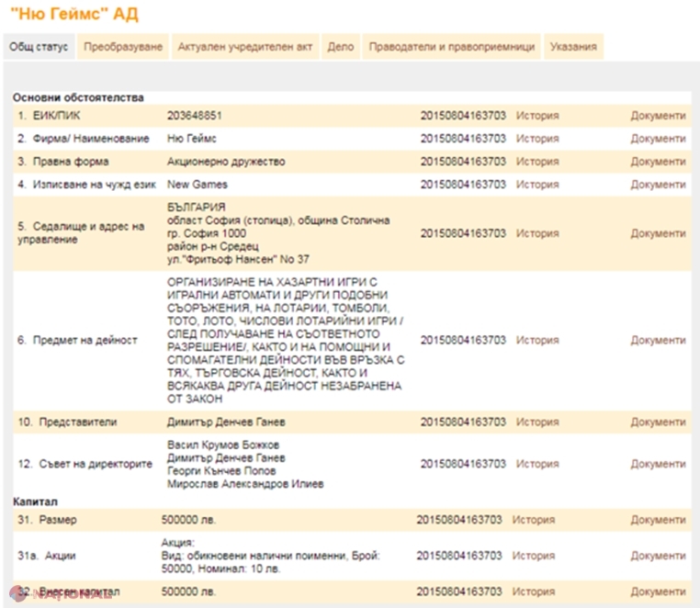Screen dimensions: 700x608
Task: Open the Актуален учредителен акт tab
Action: [x=245, y=47]
